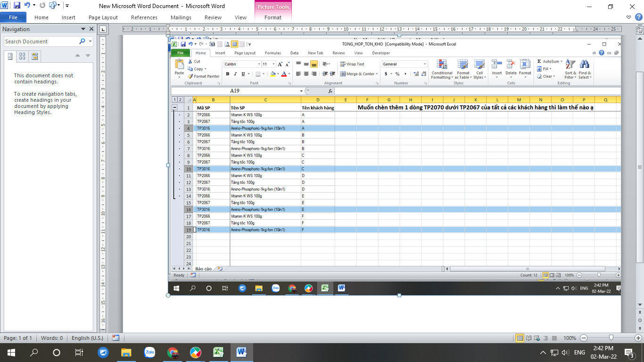Viewport: 644px width, 362px height.
Task: Click the Windows Start button
Action: tap(11, 353)
